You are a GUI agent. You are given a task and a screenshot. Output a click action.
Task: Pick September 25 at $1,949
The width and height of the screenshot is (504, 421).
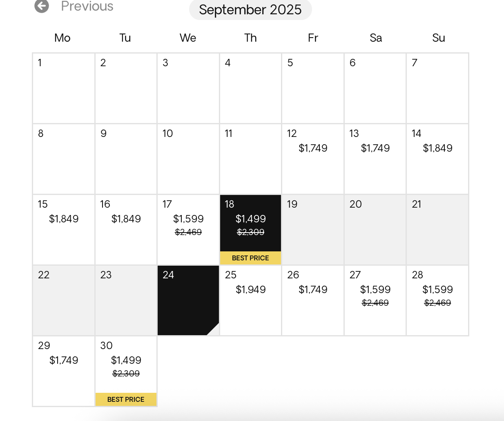tap(250, 300)
